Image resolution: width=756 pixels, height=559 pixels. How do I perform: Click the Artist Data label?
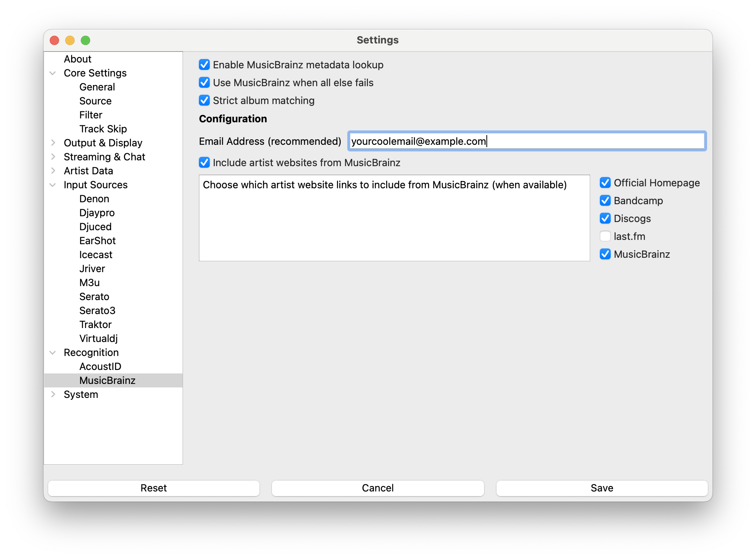pyautogui.click(x=89, y=171)
